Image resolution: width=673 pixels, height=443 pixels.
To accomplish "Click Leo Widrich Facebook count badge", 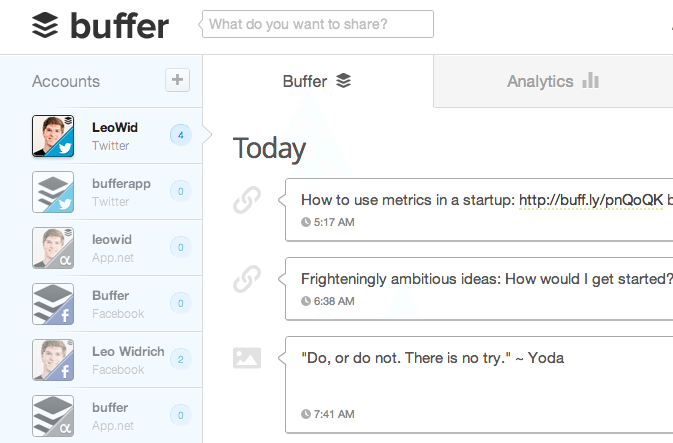I will click(x=180, y=359).
